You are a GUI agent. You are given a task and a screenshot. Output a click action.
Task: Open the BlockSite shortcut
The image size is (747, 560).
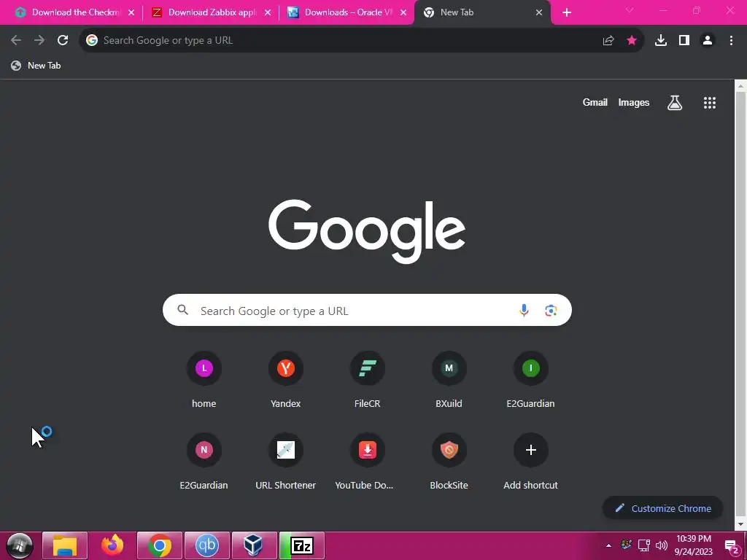click(x=449, y=462)
